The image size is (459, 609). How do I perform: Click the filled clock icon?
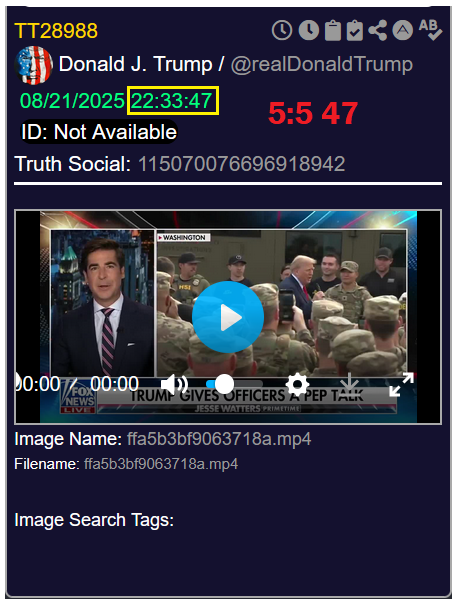pos(309,30)
